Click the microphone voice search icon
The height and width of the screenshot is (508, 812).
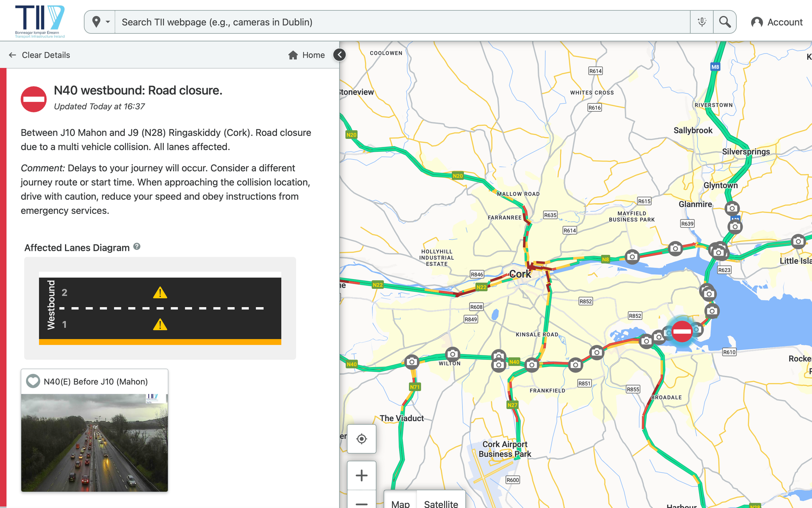pos(702,22)
